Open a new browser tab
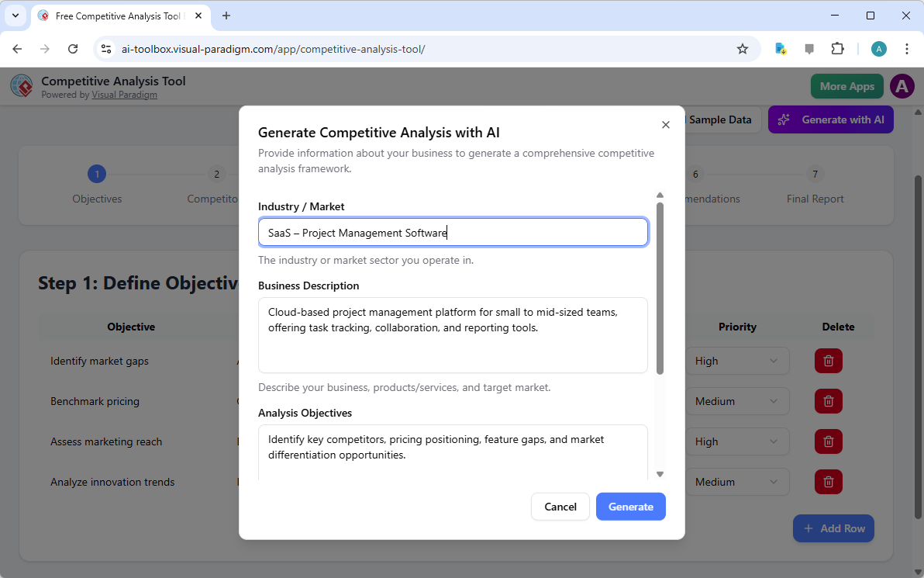This screenshot has width=924, height=578. tap(226, 16)
